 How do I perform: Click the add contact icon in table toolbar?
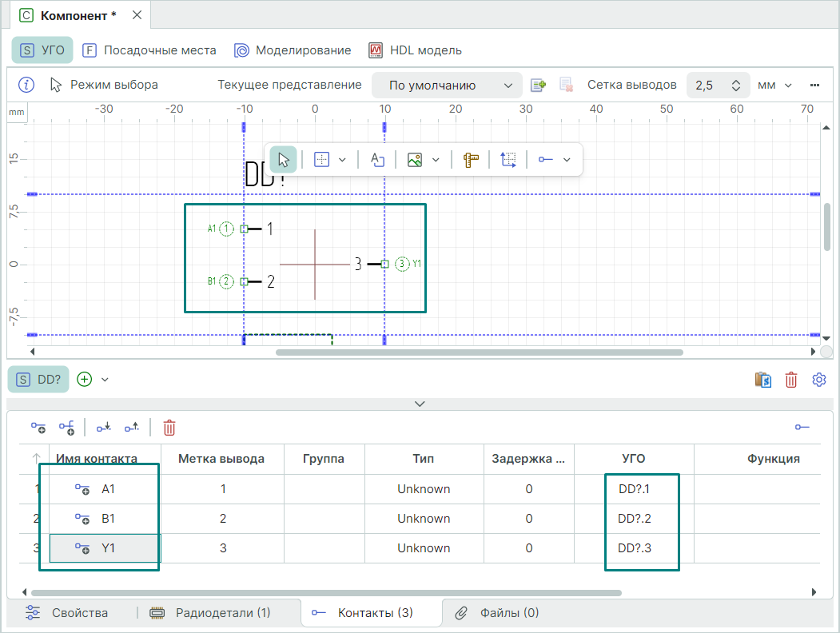coord(38,428)
